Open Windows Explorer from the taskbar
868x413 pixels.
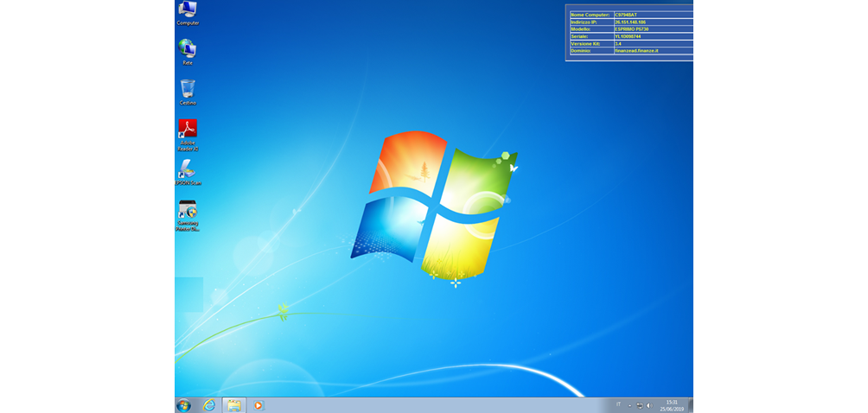pyautogui.click(x=234, y=405)
